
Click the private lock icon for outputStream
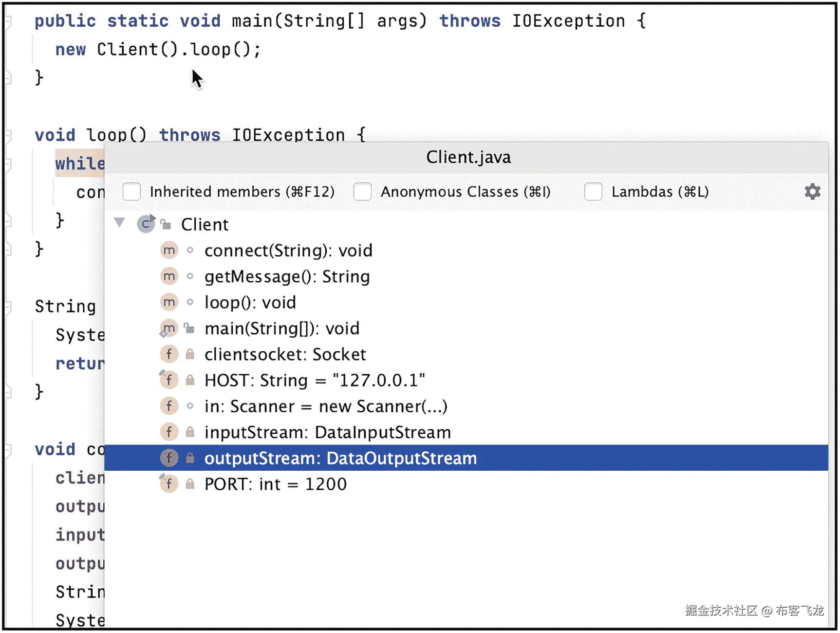[x=190, y=458]
